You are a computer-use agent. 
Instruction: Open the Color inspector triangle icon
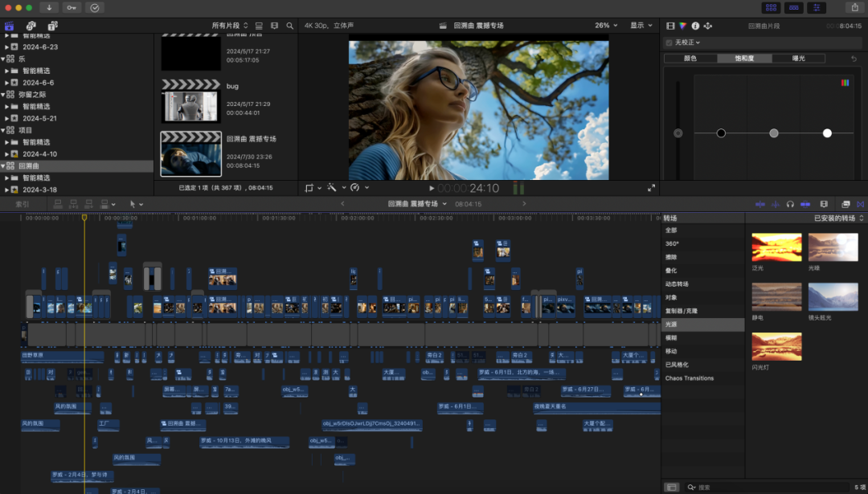click(682, 26)
